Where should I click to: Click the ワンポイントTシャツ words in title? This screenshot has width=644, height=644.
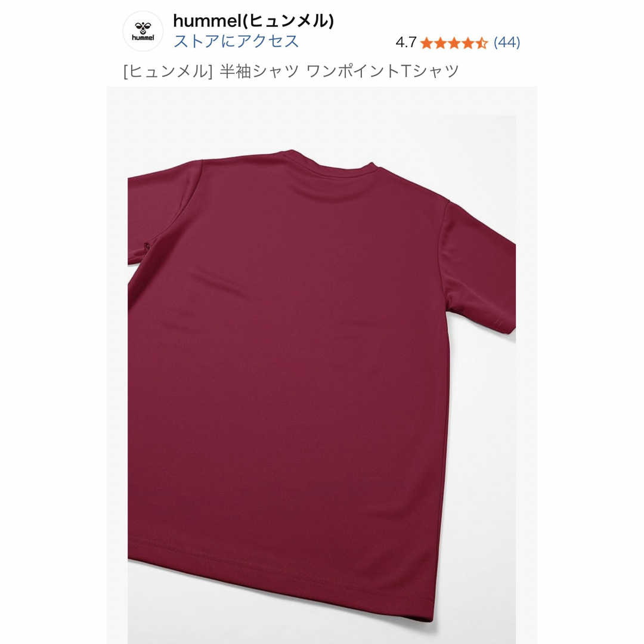tap(383, 71)
